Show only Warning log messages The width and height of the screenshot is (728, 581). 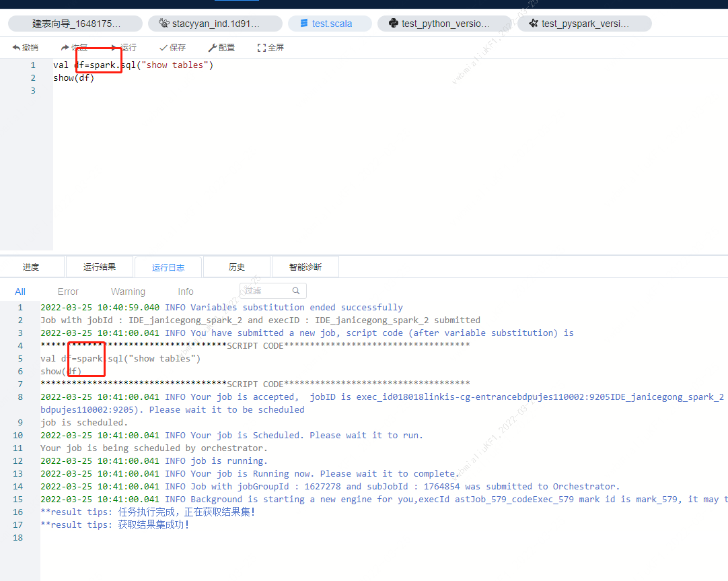tap(128, 291)
